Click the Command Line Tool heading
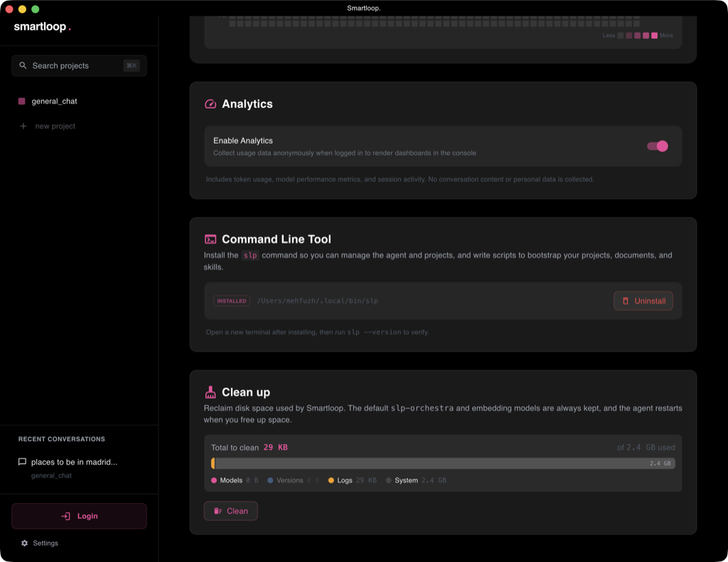The image size is (728, 562). [277, 239]
